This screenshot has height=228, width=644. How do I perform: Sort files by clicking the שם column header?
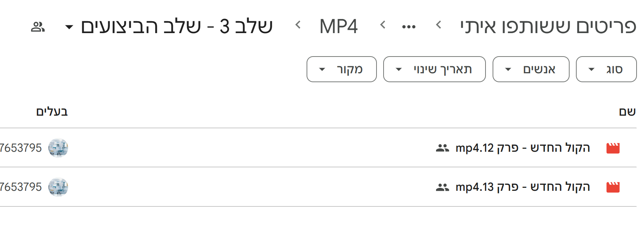point(628,111)
